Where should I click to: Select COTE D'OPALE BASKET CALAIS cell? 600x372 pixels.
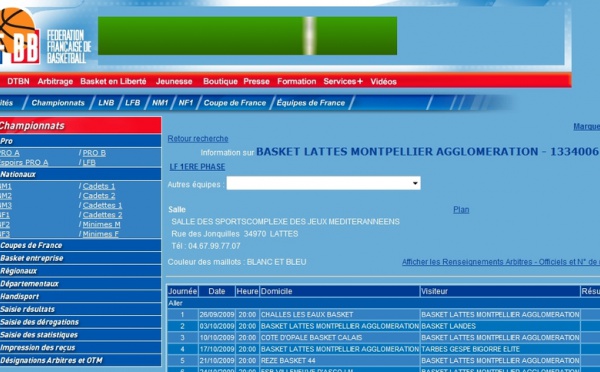(339, 338)
